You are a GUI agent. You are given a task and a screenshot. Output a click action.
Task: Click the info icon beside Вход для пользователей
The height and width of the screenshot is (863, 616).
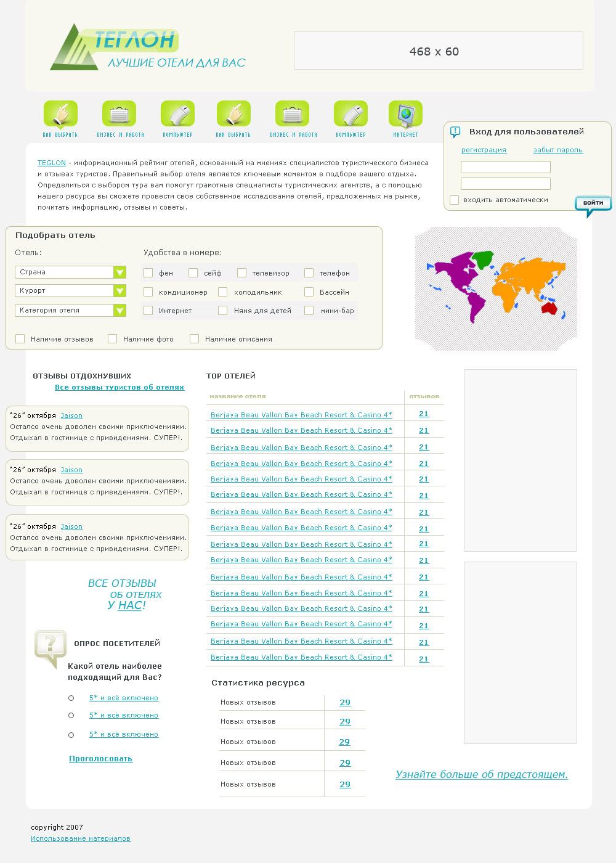tap(455, 132)
